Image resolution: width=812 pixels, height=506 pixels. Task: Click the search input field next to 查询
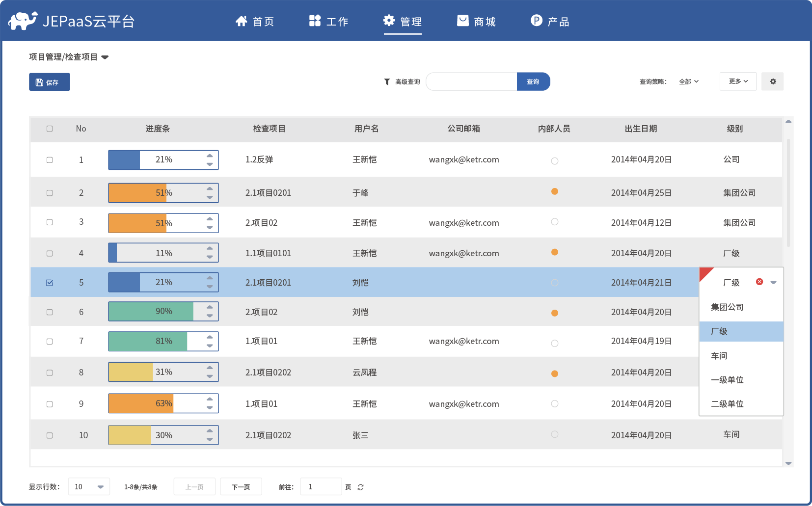(x=471, y=81)
